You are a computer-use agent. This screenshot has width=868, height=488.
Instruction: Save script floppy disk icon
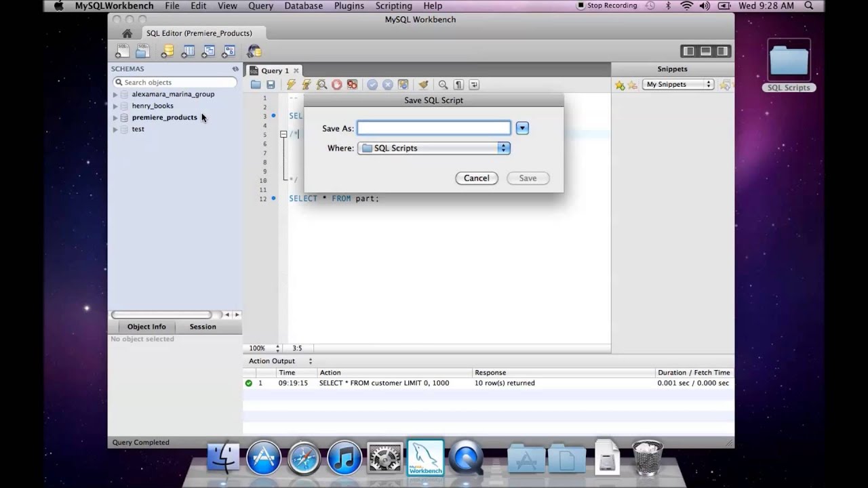click(x=271, y=85)
